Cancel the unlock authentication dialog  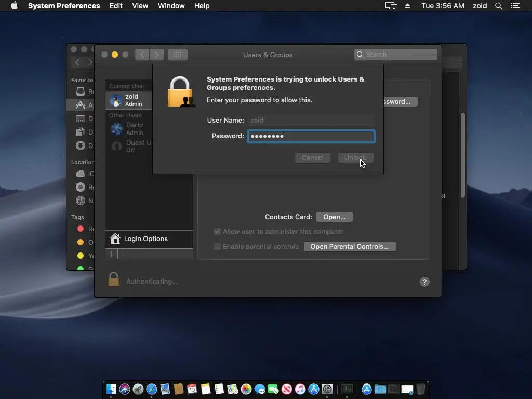(312, 158)
